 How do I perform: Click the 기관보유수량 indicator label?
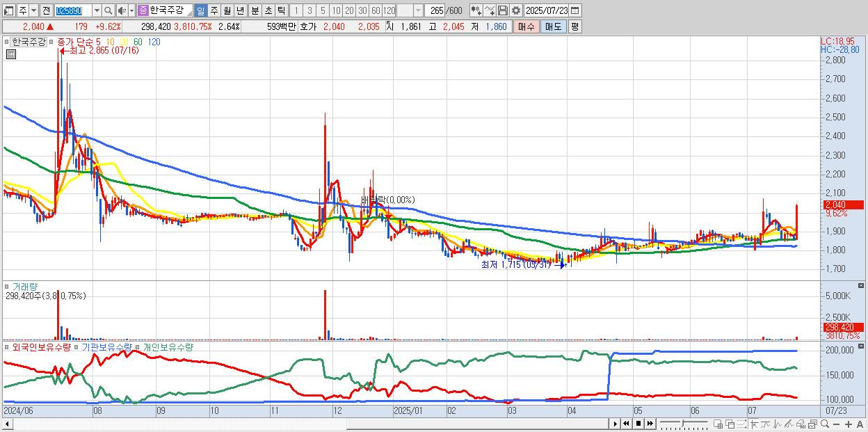pos(106,346)
